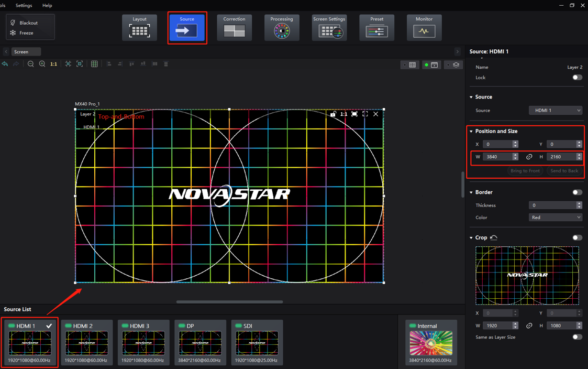This screenshot has height=369, width=588.
Task: Click the distribute horizontally icon
Action: coord(154,64)
